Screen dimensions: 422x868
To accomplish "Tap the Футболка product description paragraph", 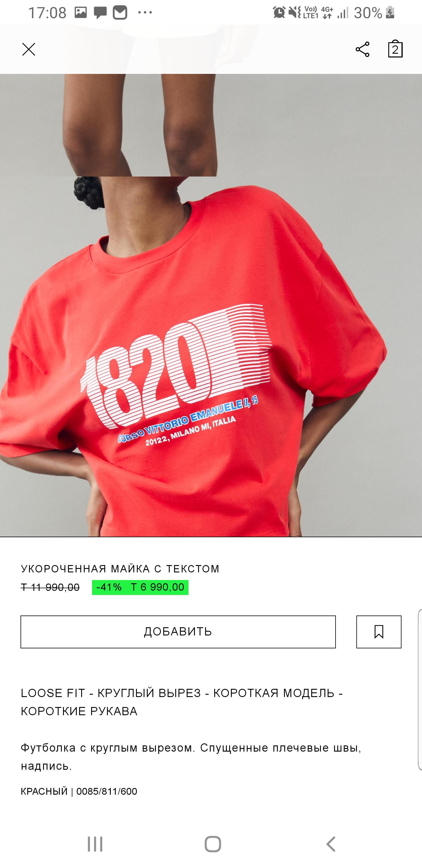I will (191, 757).
